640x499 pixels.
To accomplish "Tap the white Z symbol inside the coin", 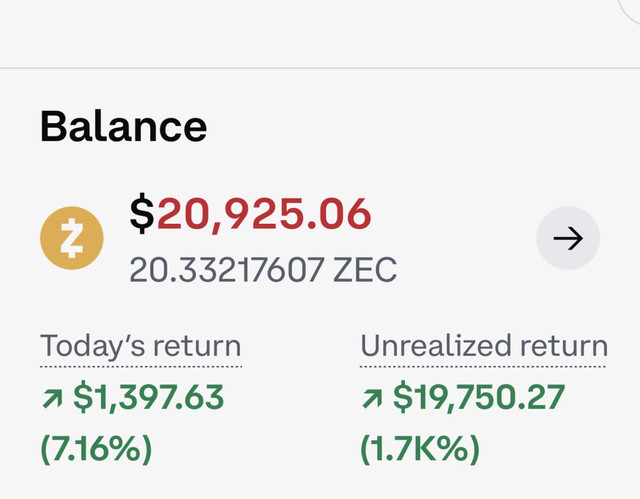I will click(x=72, y=238).
